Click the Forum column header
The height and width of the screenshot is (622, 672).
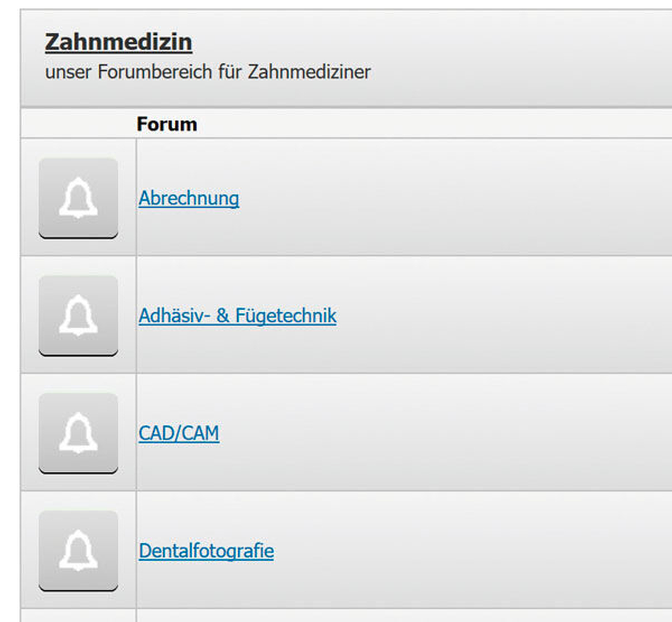click(167, 124)
